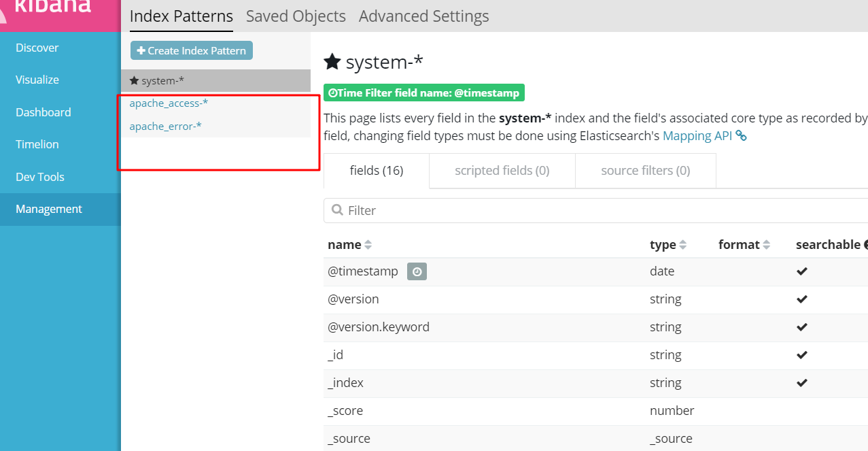
Task: Go to Dashboard in sidebar
Action: (x=44, y=112)
